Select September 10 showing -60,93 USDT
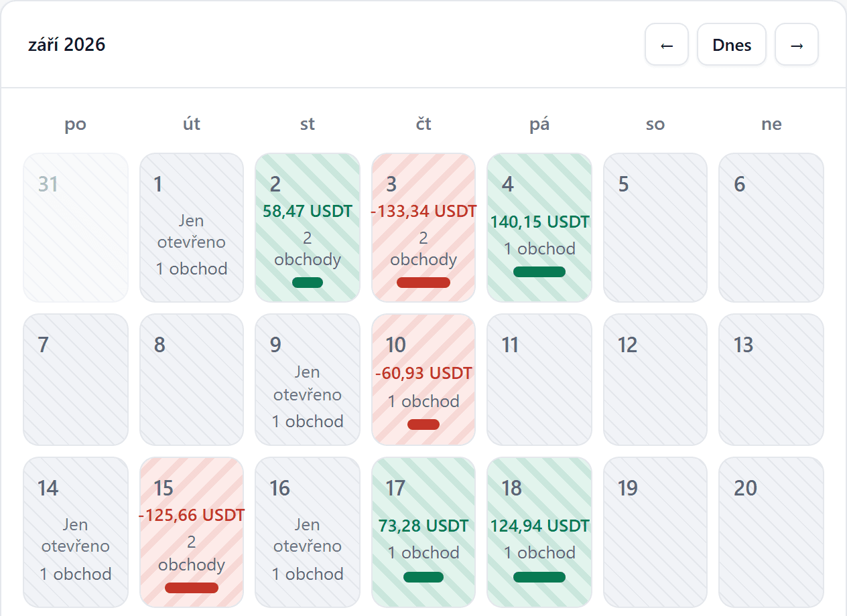 click(423, 380)
